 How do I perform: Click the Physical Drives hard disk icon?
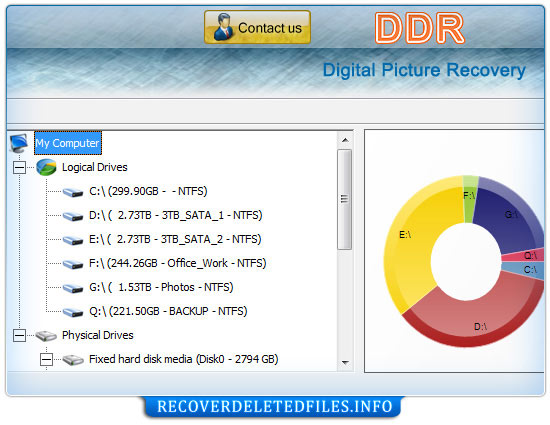[46, 336]
